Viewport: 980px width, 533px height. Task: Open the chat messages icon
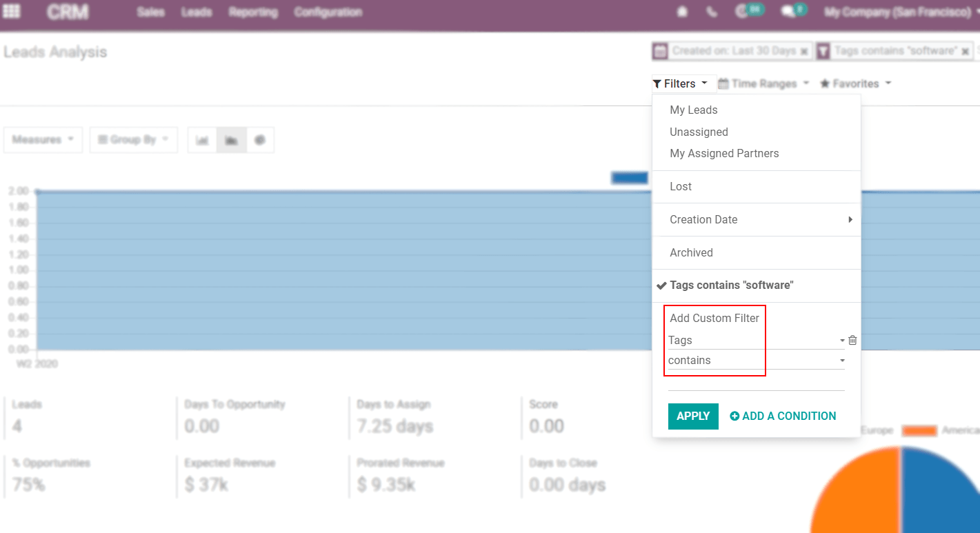[x=788, y=12]
